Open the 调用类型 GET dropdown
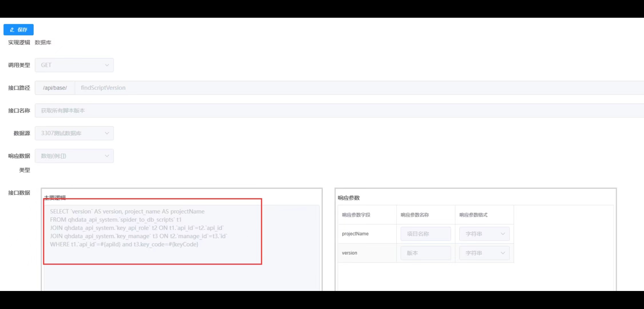This screenshot has height=309, width=644. click(x=74, y=65)
